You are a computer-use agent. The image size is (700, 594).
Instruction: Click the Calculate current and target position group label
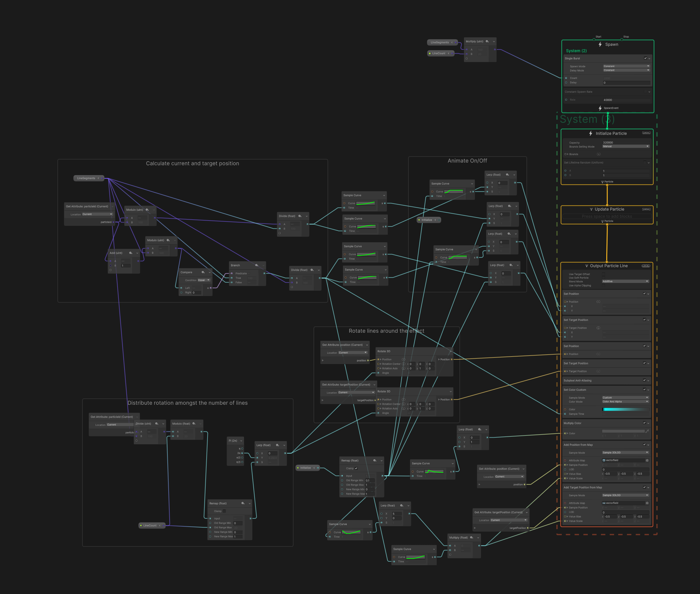(x=193, y=164)
